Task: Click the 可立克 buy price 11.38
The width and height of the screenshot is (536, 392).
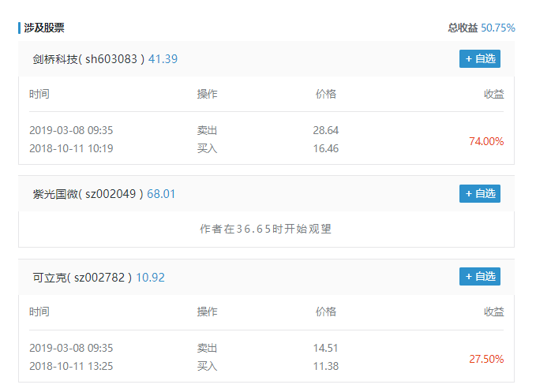Action: click(326, 366)
